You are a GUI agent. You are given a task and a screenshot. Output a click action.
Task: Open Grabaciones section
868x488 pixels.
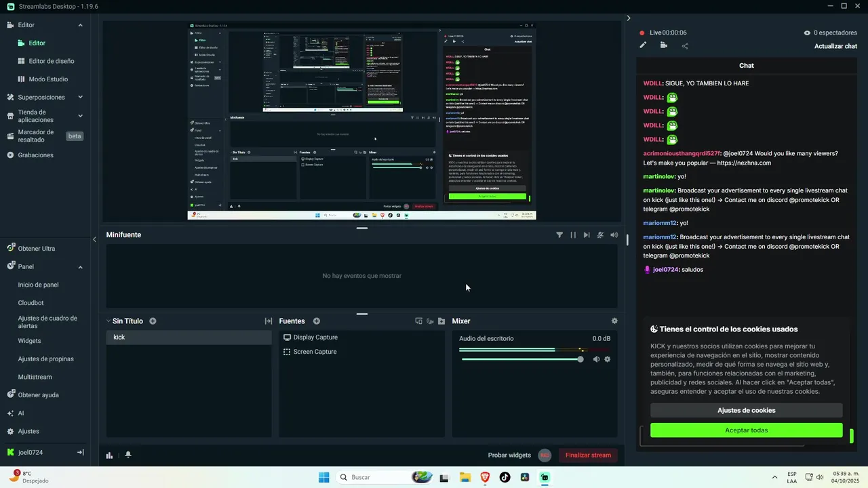tap(35, 155)
